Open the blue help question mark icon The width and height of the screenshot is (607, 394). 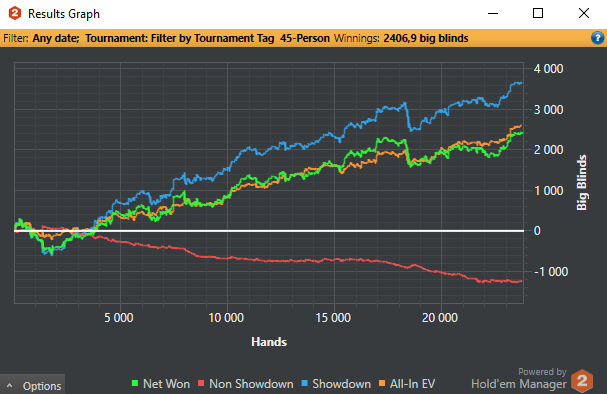[597, 38]
